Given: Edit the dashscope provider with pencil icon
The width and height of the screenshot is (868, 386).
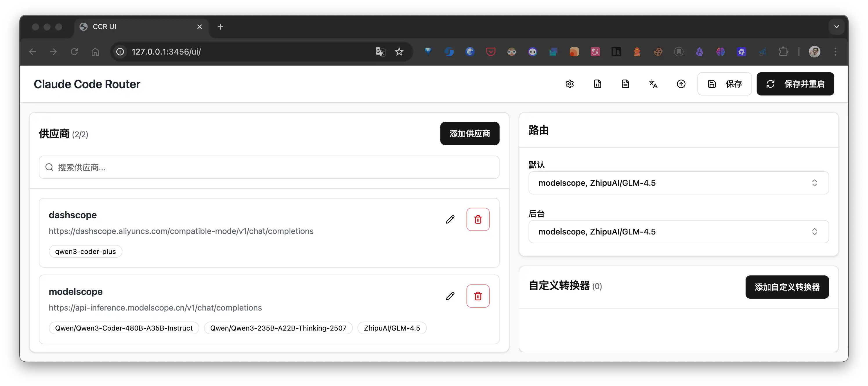Looking at the screenshot, I should (x=450, y=219).
